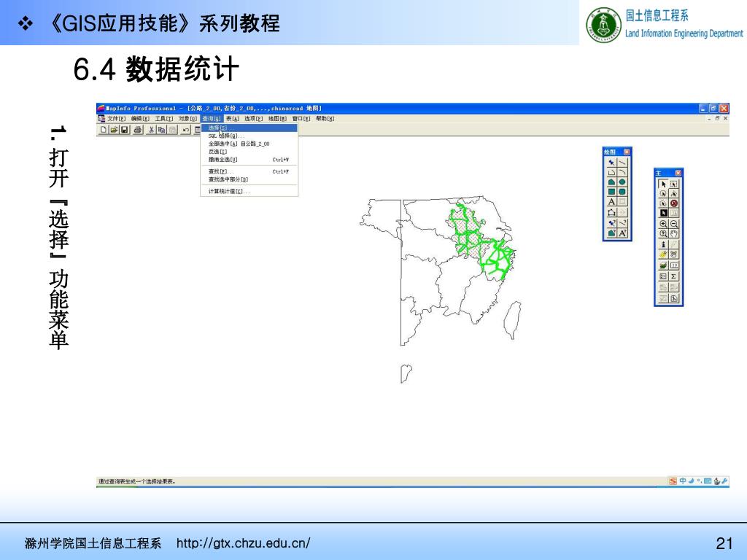Click the Zoom In magnifier tool

coord(663,225)
